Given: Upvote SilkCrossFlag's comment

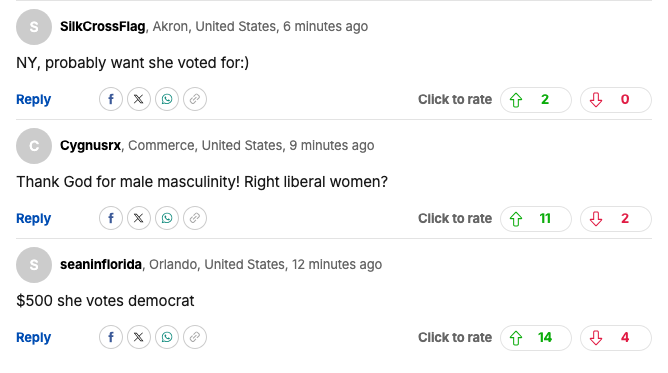Looking at the screenshot, I should tap(536, 100).
